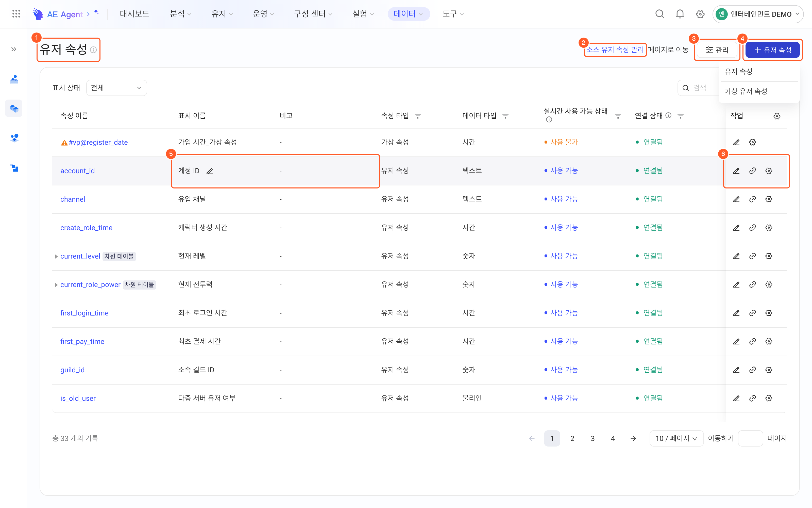Screen dimensions: 812x508
Task: Click settings gear for #vp@register_date row
Action: coord(752,142)
